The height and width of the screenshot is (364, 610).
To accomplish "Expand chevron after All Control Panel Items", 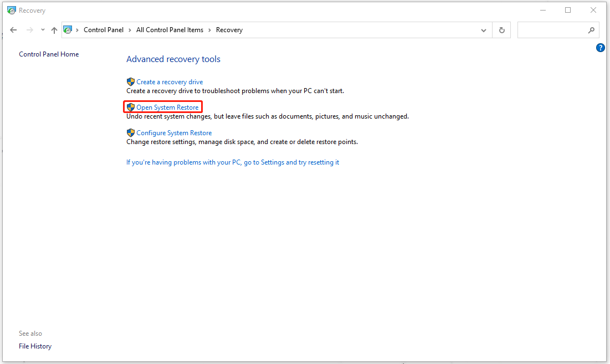I will pos(209,30).
